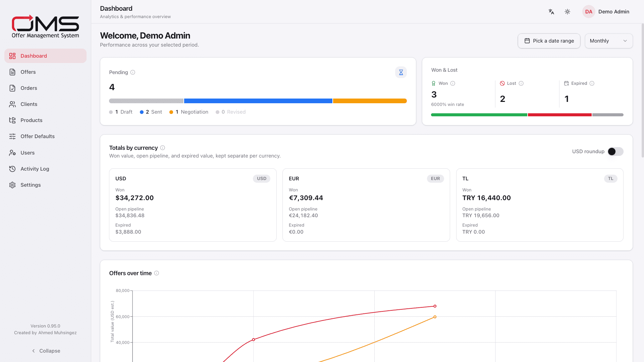Click the Expired calendar-x icon

pos(567,83)
